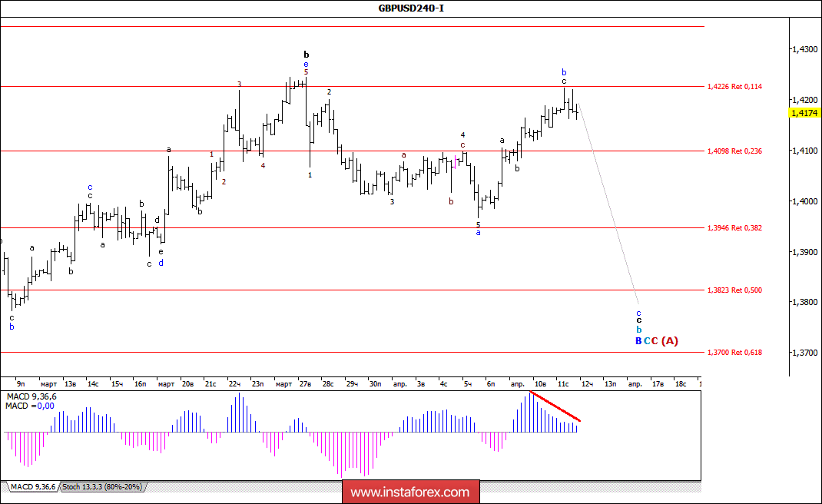The width and height of the screenshot is (822, 504).
Task: Click the 4с date label on time axis
Action: 443,384
